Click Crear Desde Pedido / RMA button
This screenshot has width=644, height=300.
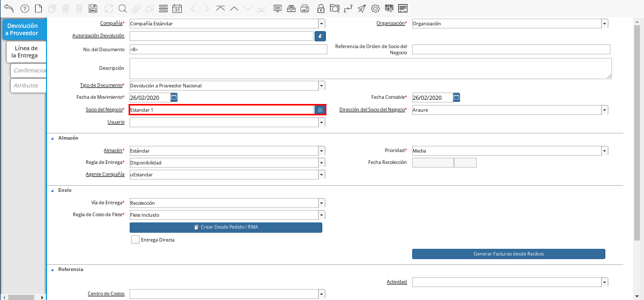tap(226, 228)
